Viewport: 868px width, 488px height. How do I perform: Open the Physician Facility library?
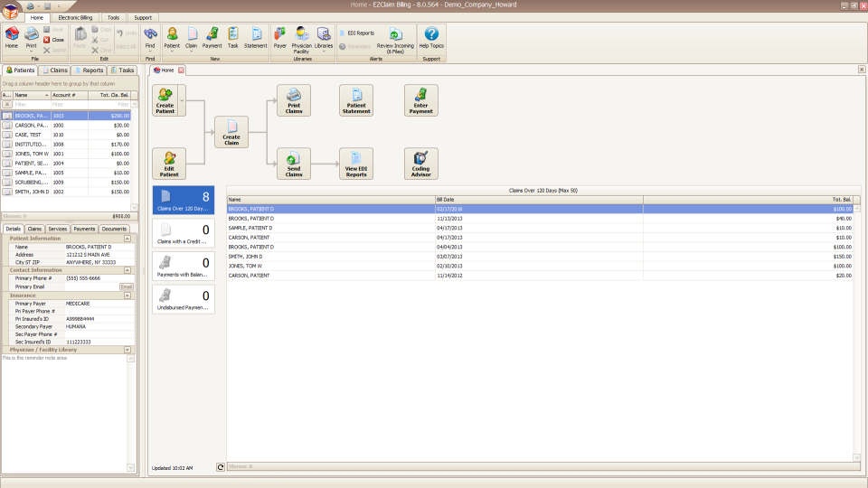pos(301,36)
